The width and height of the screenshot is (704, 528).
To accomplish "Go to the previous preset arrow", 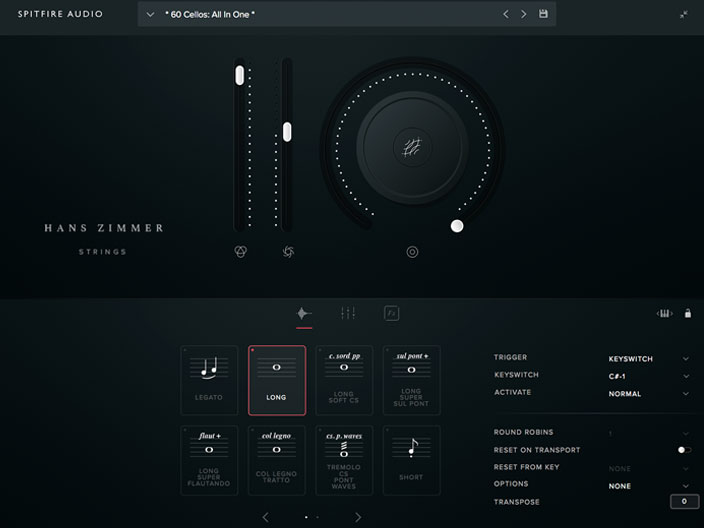I will coord(506,14).
